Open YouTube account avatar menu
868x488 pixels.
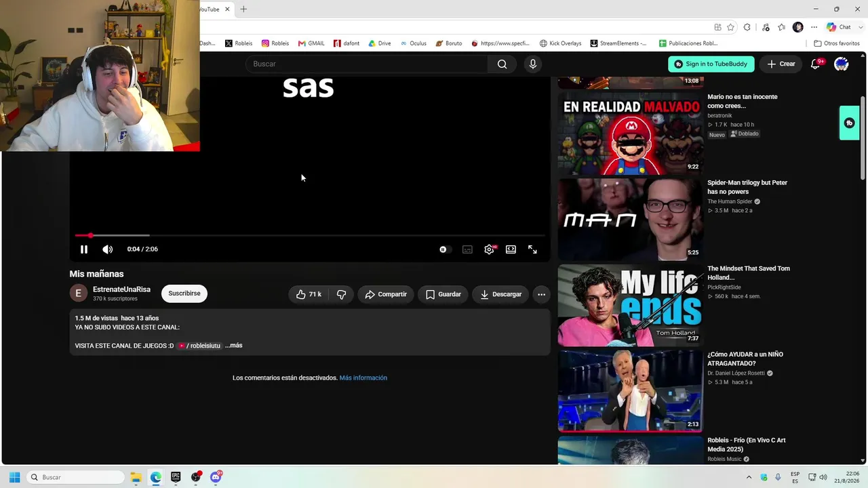point(842,64)
